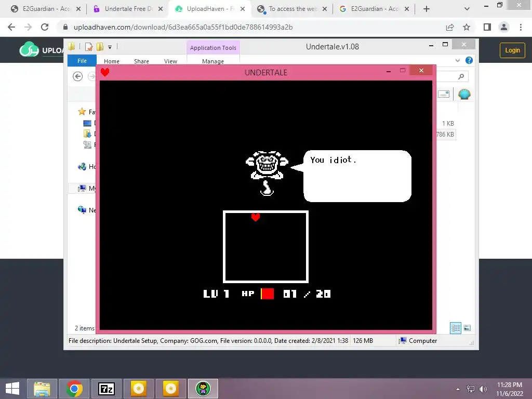Screen dimensions: 532x399
Task: Click the Undertale taskbar icon
Action: tap(203, 389)
